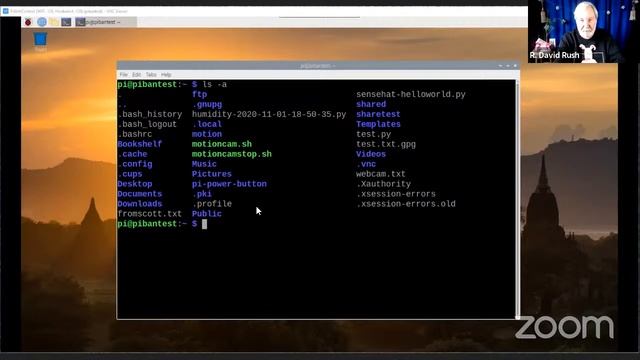Click the Downloads directory name
640x360 pixels.
(140, 204)
